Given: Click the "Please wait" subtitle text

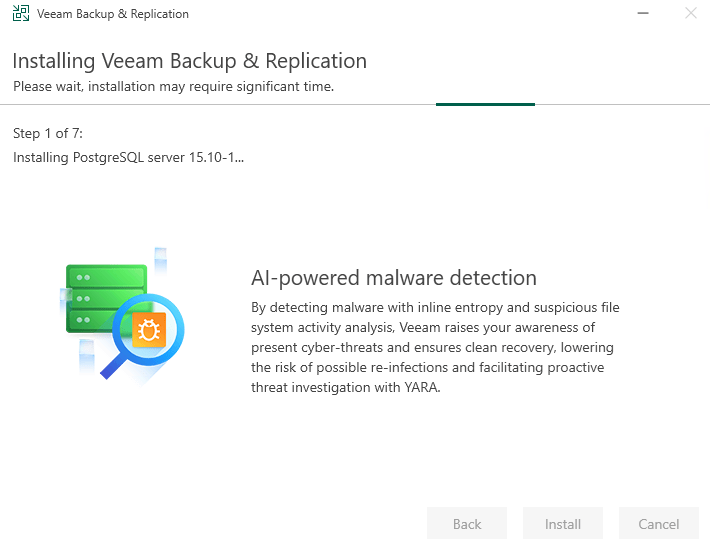Looking at the screenshot, I should [173, 86].
